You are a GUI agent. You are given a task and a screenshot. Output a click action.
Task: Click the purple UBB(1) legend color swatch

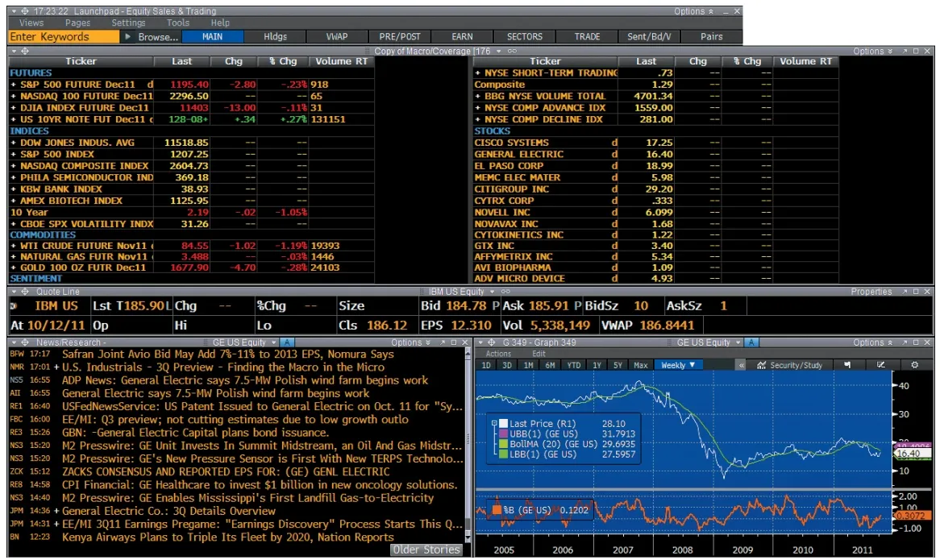tap(503, 433)
